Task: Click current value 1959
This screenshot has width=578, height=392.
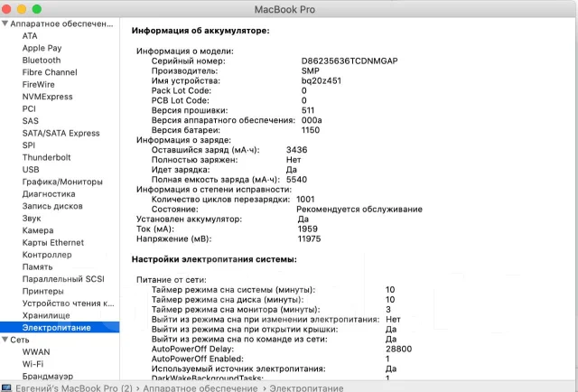Action: (x=307, y=229)
